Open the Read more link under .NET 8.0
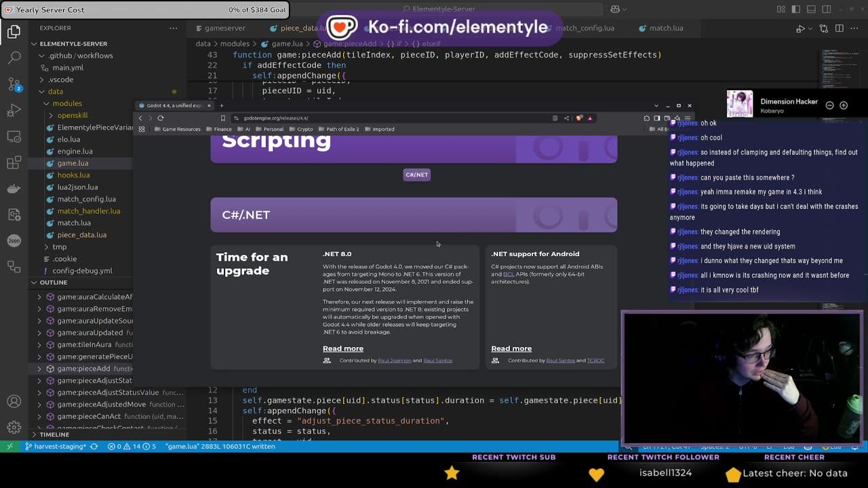868x488 pixels. click(343, 348)
